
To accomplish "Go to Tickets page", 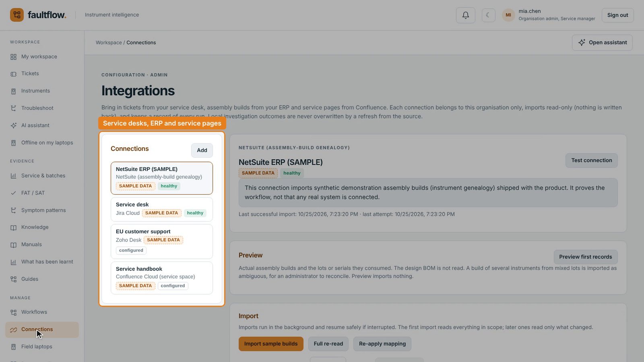I will pyautogui.click(x=42, y=74).
